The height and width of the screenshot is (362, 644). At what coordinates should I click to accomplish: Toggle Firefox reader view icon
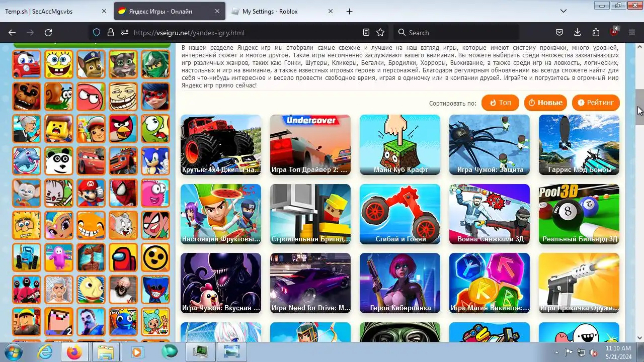(x=366, y=32)
